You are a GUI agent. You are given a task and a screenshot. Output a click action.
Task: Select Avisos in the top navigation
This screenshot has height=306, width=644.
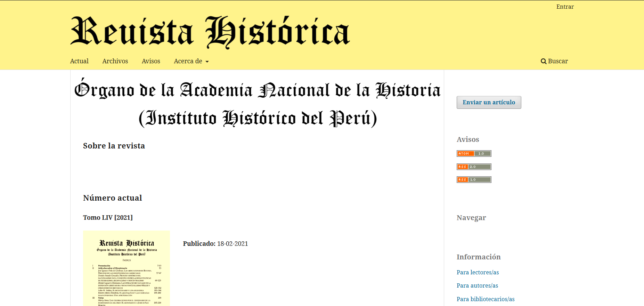pyautogui.click(x=151, y=61)
